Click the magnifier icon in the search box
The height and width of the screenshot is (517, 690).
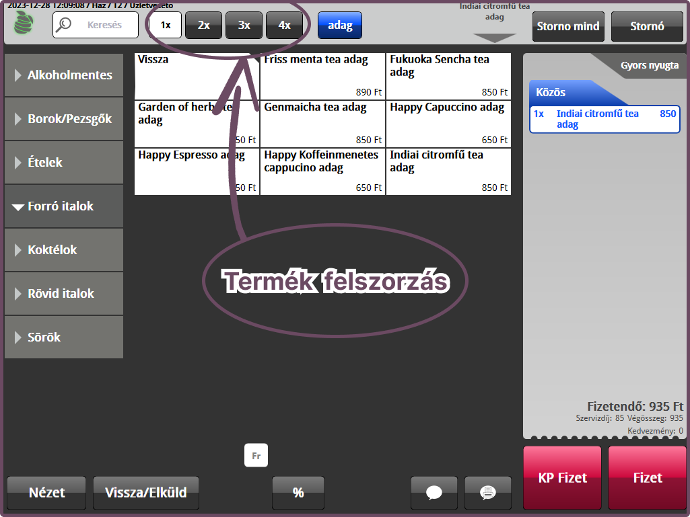click(x=66, y=25)
